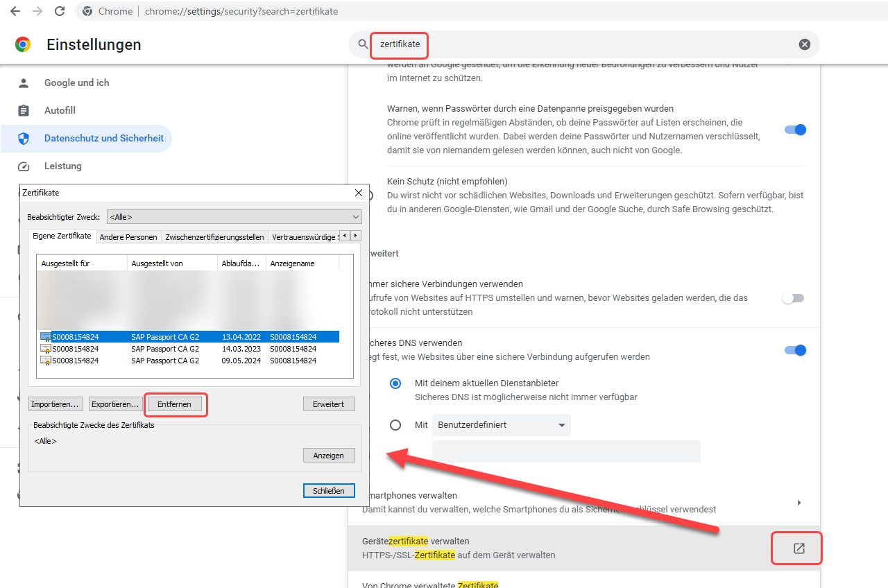Expand Smartphones verwalten with the arrow
Viewport: 888px width, 588px height.
coord(799,503)
